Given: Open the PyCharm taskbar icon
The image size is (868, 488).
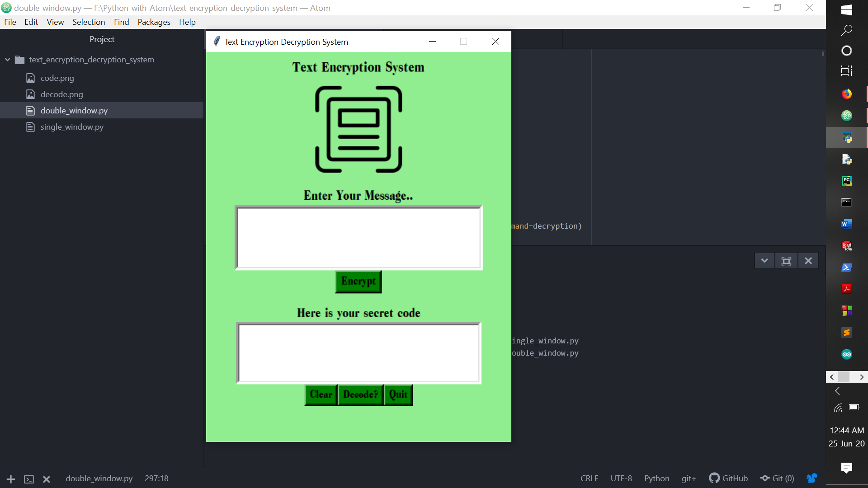Looking at the screenshot, I should [846, 181].
